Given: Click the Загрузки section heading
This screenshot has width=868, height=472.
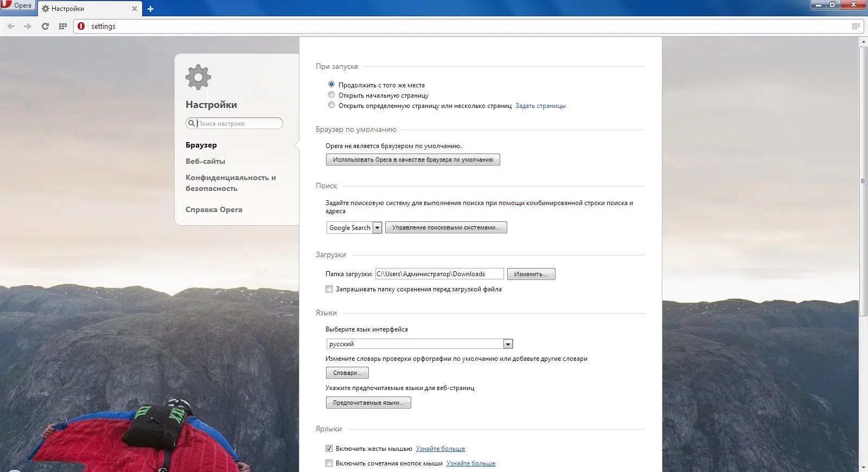Looking at the screenshot, I should (x=330, y=254).
